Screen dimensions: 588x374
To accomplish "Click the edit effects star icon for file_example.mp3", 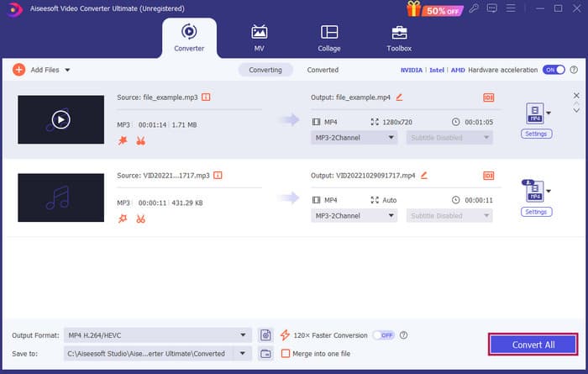I will pyautogui.click(x=123, y=140).
